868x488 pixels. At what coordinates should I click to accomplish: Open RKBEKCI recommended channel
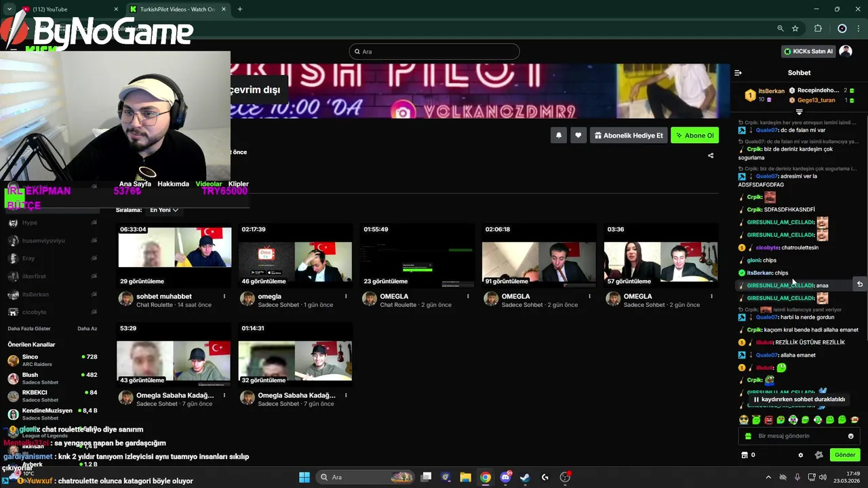coord(52,396)
